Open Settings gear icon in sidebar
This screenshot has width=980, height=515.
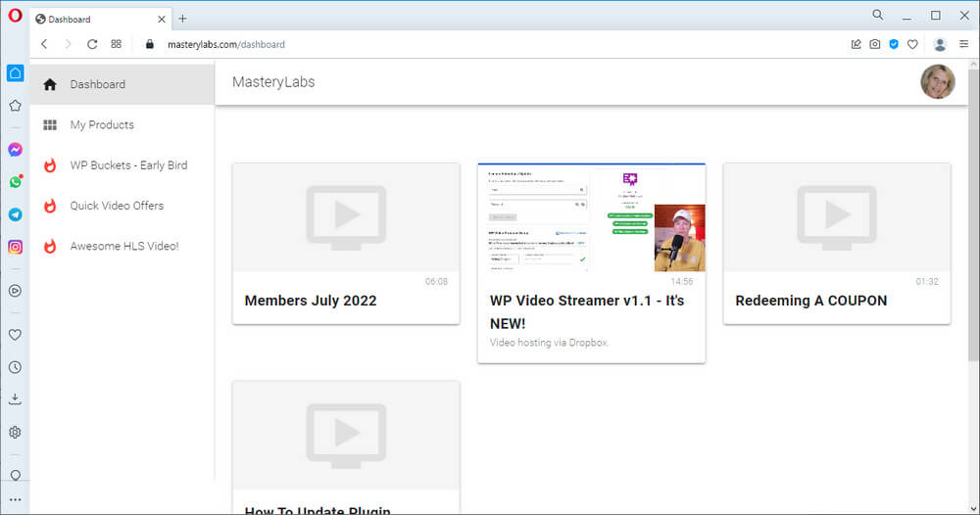click(x=15, y=432)
